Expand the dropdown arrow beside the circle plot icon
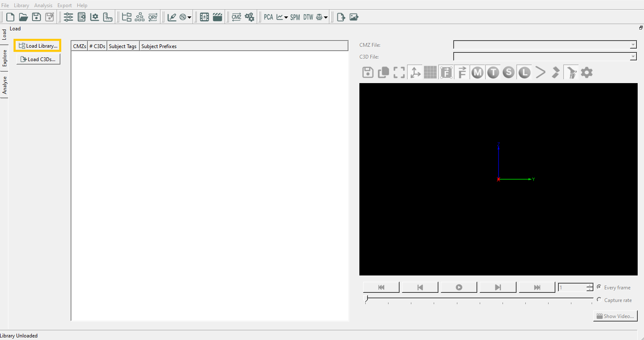This screenshot has height=340, width=644. click(189, 17)
